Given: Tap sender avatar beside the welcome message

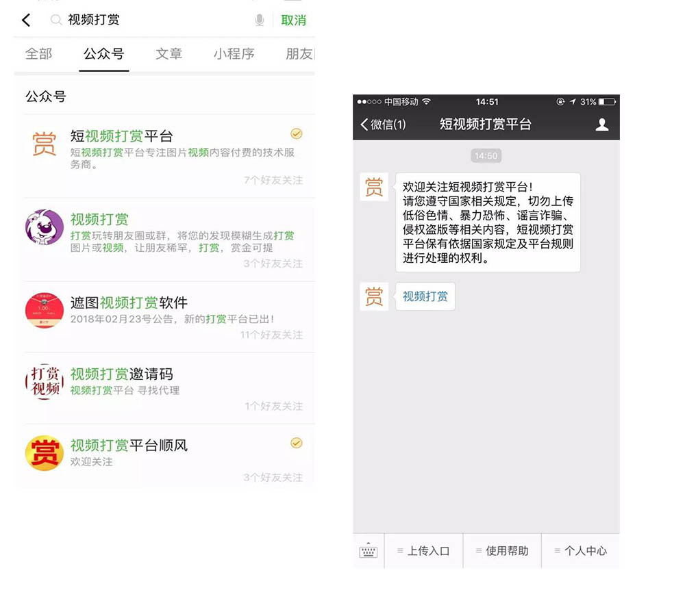Looking at the screenshot, I should point(374,187).
